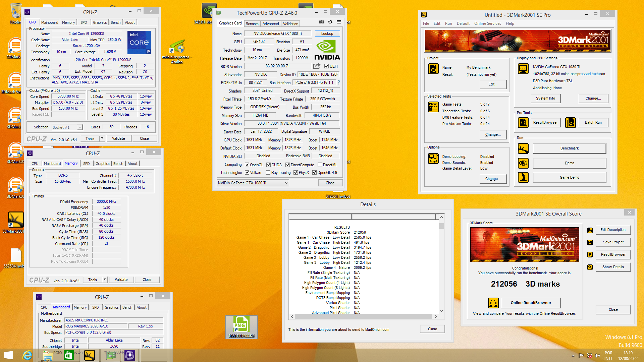
Task: Click GPU-Z screenshot camera icon
Action: click(321, 22)
